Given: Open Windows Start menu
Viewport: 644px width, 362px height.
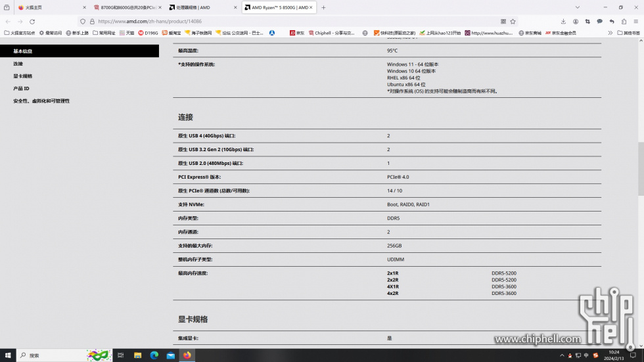Looking at the screenshot, I should [x=8, y=355].
